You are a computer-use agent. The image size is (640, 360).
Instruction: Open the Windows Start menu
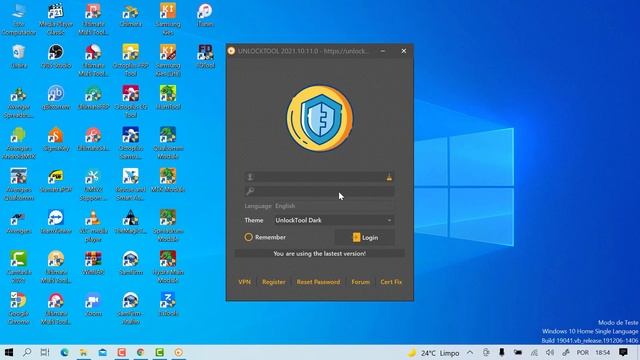coord(9,352)
